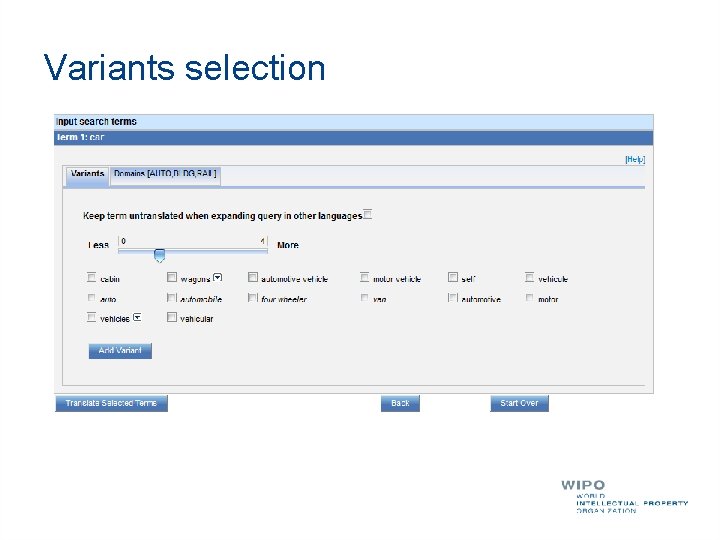
Task: Click the 'Less' slider label
Action: pyautogui.click(x=98, y=245)
